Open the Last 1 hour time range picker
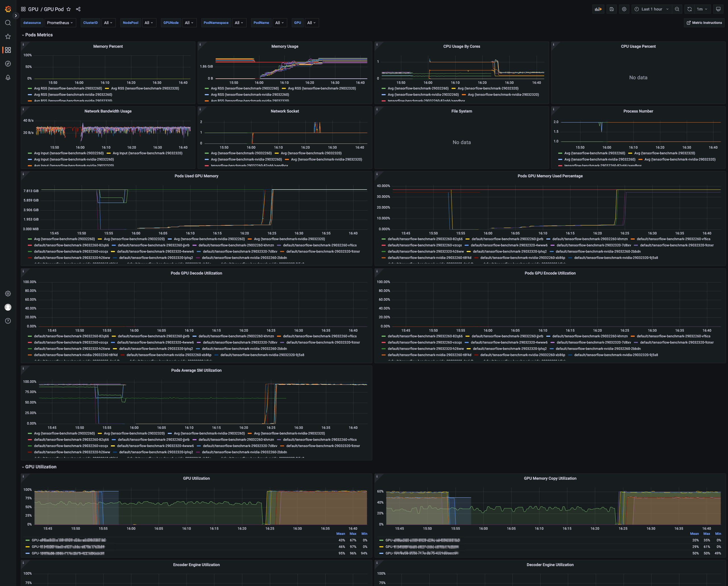The height and width of the screenshot is (586, 728). [x=651, y=9]
